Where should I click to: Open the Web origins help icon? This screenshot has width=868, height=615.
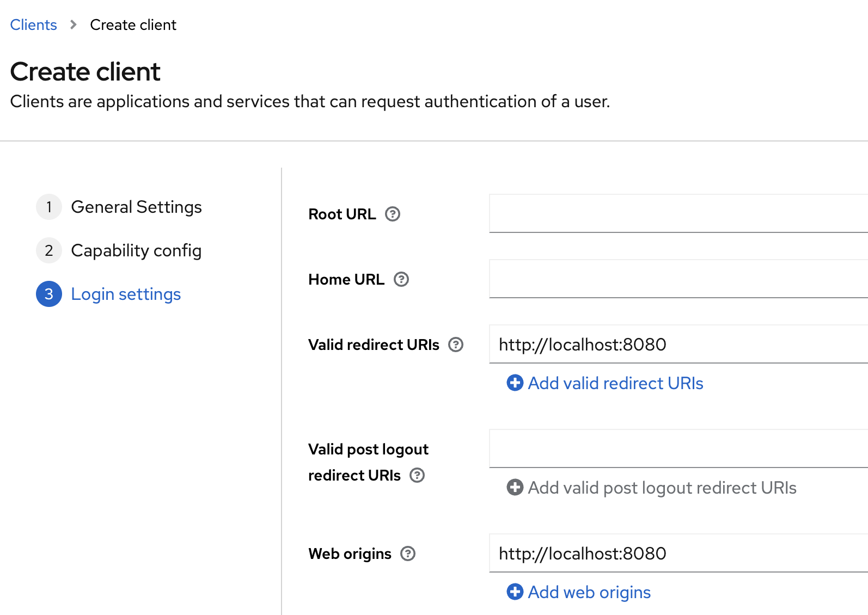[408, 553]
